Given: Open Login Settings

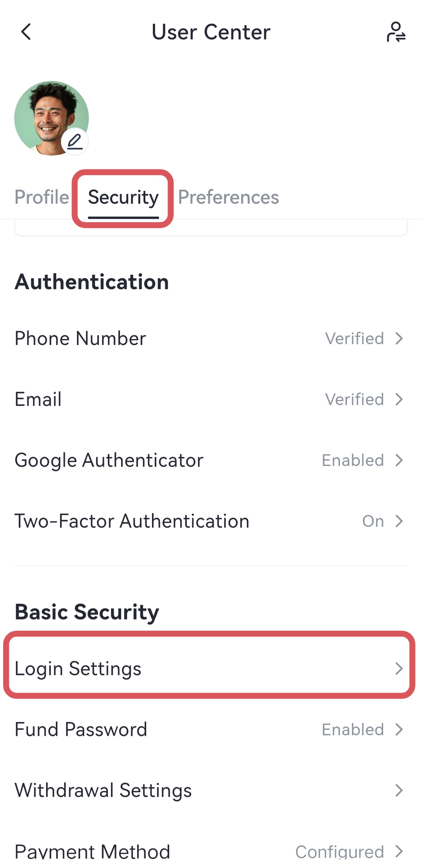Looking at the screenshot, I should [78, 669].
